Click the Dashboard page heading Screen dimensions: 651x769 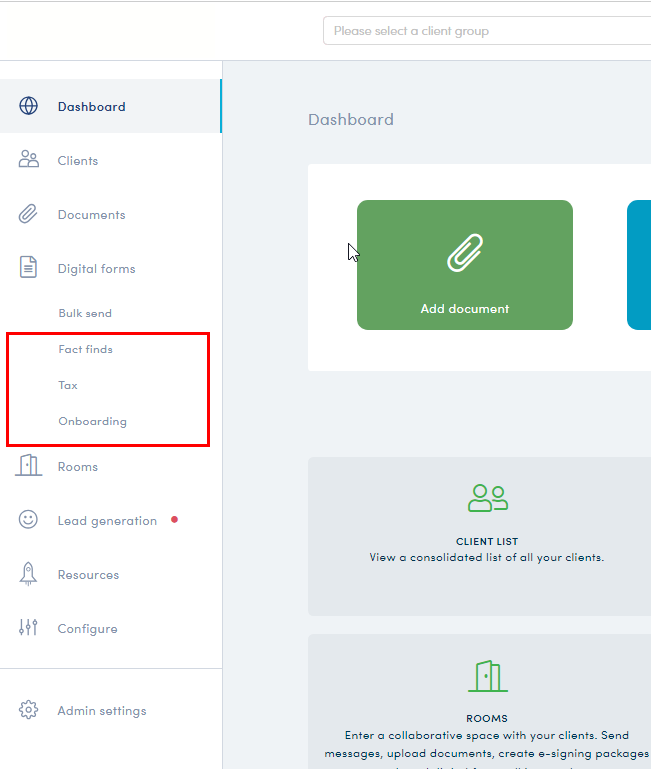coord(351,119)
